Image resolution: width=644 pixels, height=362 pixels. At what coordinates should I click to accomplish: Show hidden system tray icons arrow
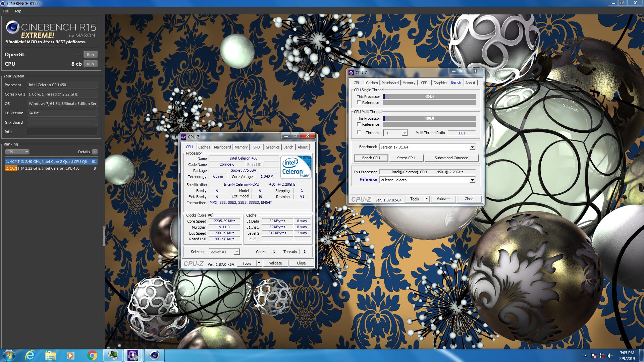tap(586, 356)
